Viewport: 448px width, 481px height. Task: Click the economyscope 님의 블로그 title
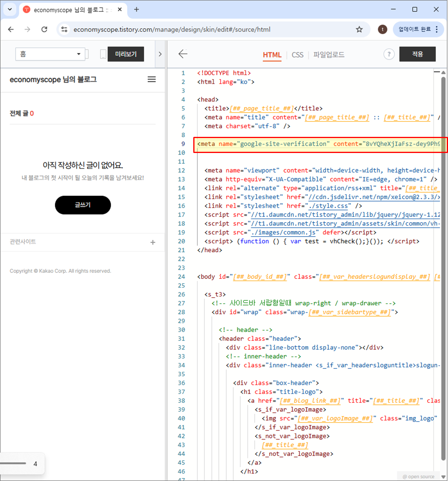[53, 80]
